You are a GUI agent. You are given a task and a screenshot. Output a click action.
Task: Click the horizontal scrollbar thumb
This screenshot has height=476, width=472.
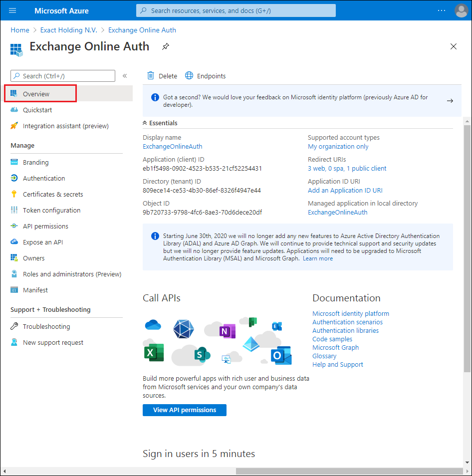coord(349,471)
